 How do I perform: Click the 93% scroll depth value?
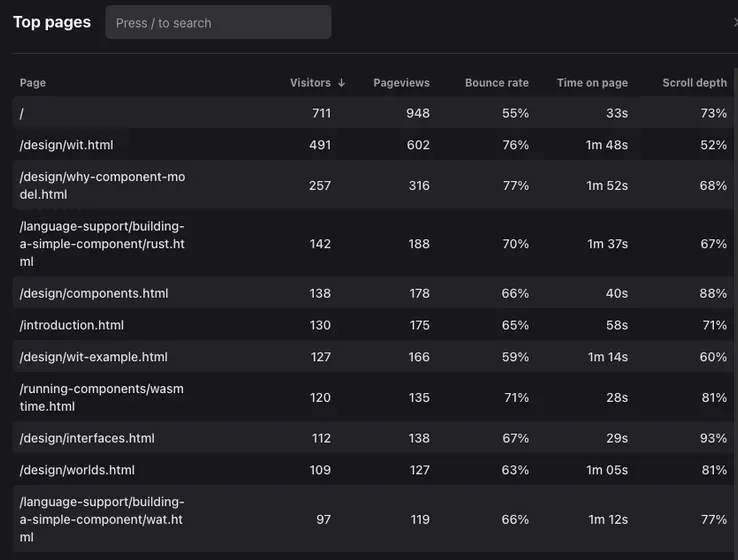coord(713,438)
